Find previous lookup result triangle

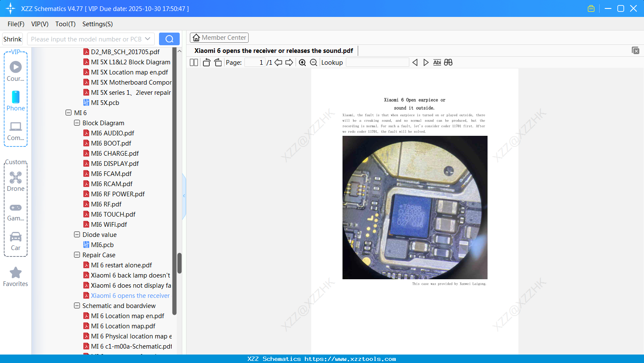pyautogui.click(x=415, y=63)
